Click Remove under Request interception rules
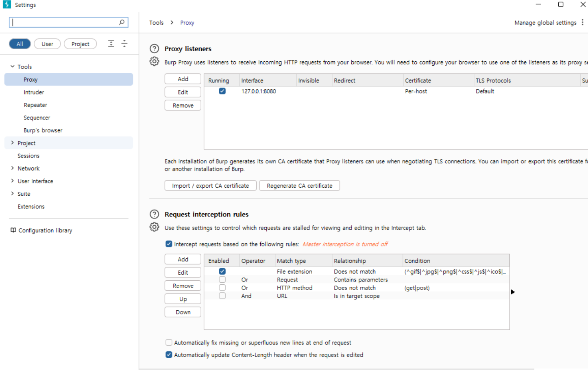The image size is (588, 370). pos(183,286)
